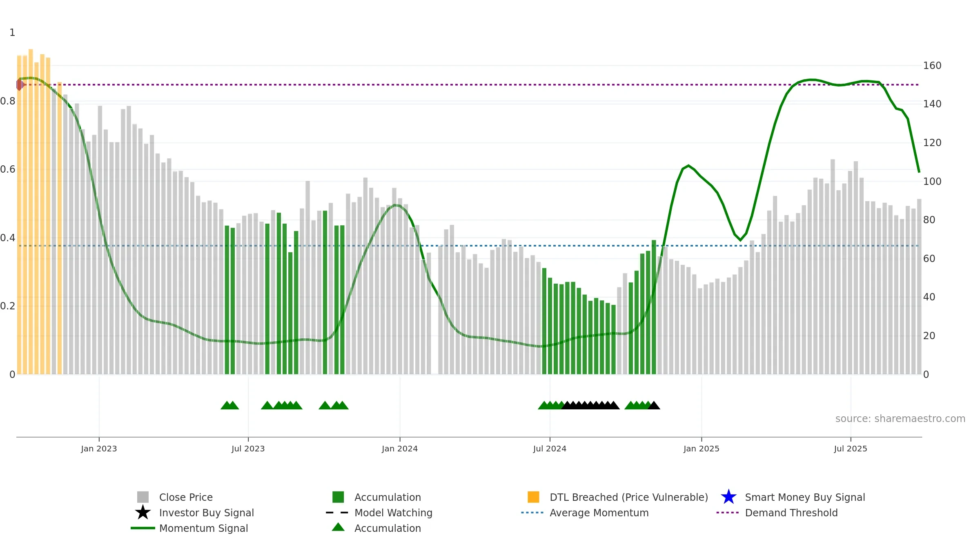Click the Jul 2024 axis label
The image size is (980, 551).
click(550, 449)
